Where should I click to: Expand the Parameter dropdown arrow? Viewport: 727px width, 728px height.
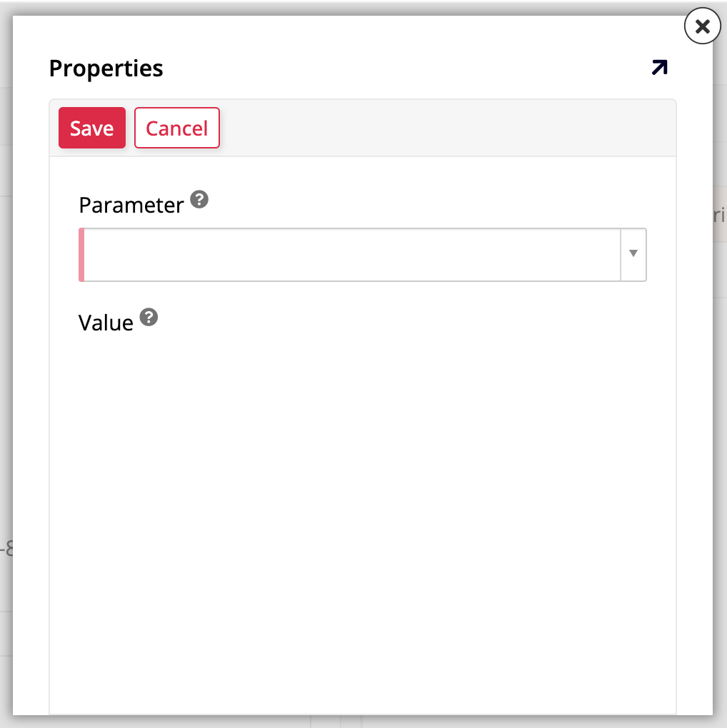point(633,254)
